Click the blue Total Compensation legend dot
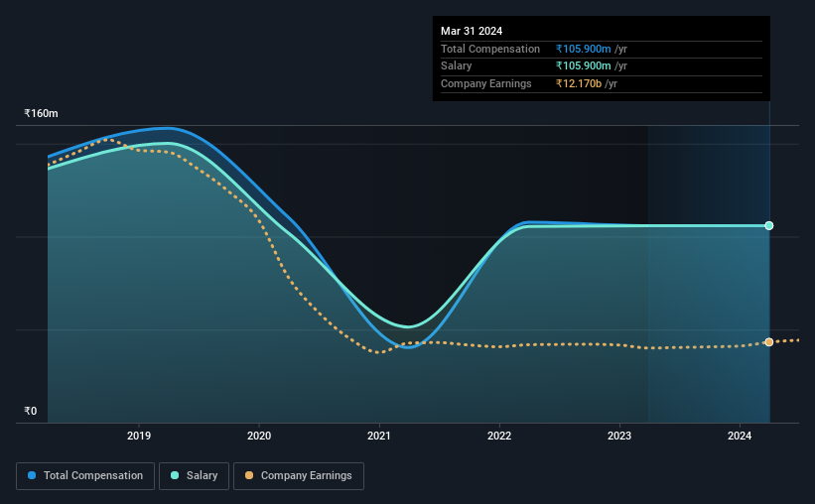This screenshot has height=504, width=815. [32, 475]
